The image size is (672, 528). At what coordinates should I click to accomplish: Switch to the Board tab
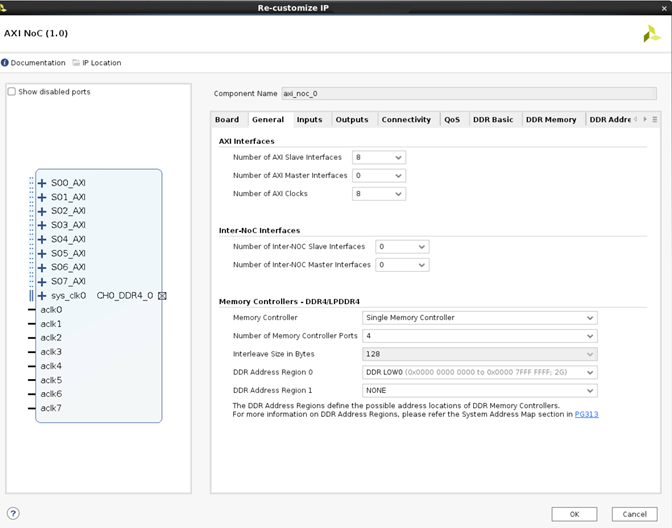click(227, 120)
